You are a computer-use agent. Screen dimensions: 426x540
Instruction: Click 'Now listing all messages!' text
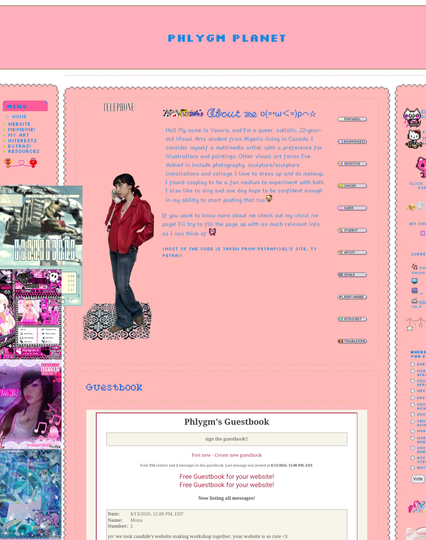(227, 498)
